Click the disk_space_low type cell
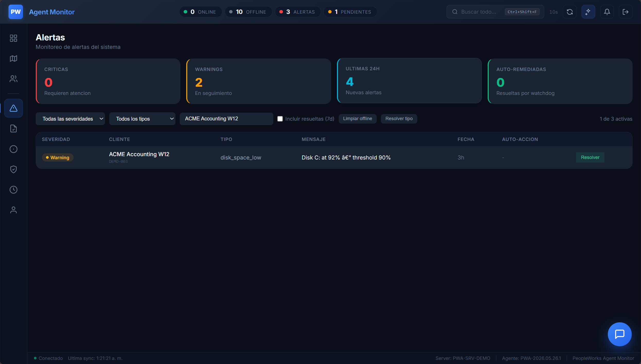 click(x=241, y=157)
